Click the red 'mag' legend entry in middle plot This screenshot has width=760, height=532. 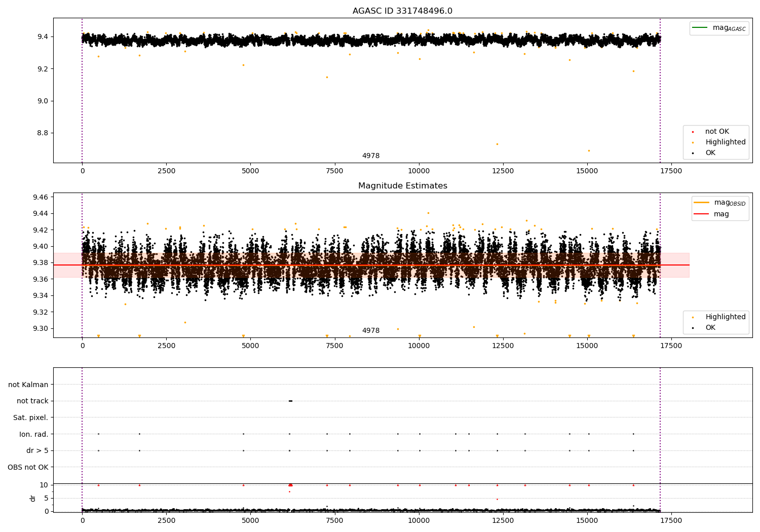702,214
